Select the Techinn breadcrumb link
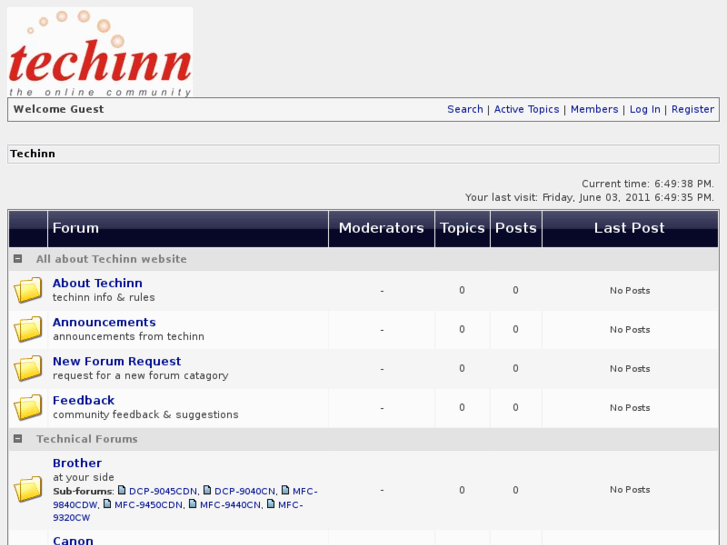Image resolution: width=727 pixels, height=545 pixels. (x=33, y=154)
